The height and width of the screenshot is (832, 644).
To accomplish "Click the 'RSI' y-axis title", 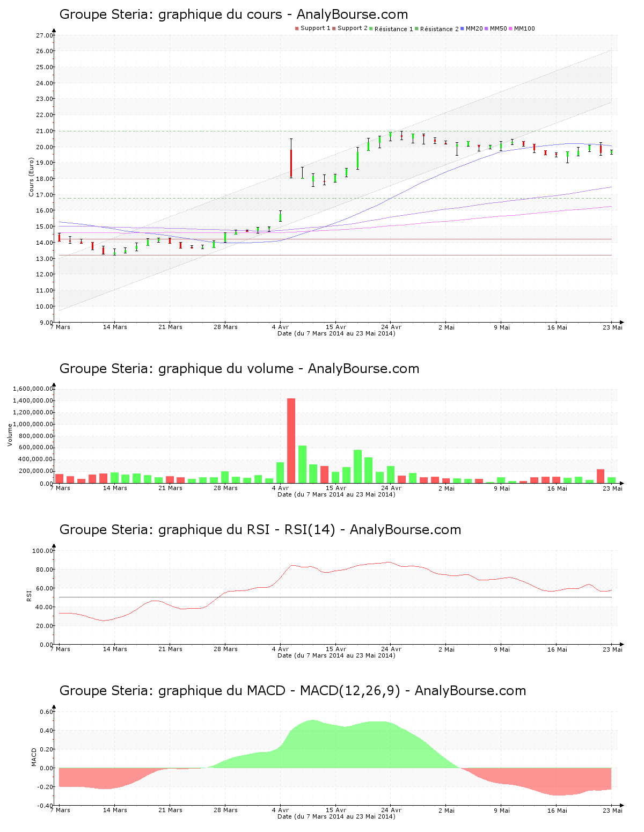I will 28,595.
